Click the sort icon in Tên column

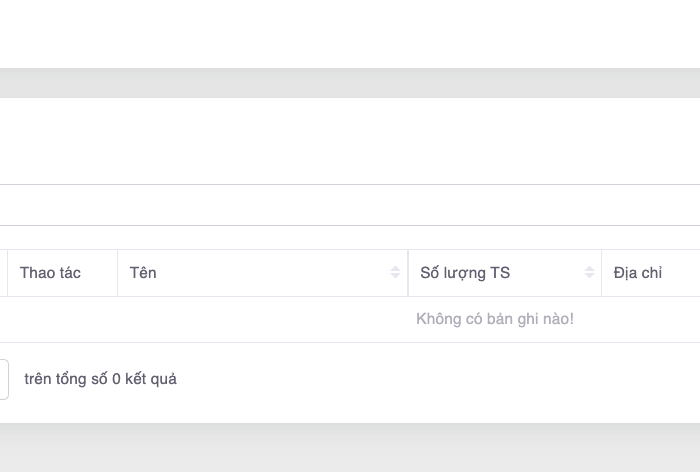[x=395, y=273]
